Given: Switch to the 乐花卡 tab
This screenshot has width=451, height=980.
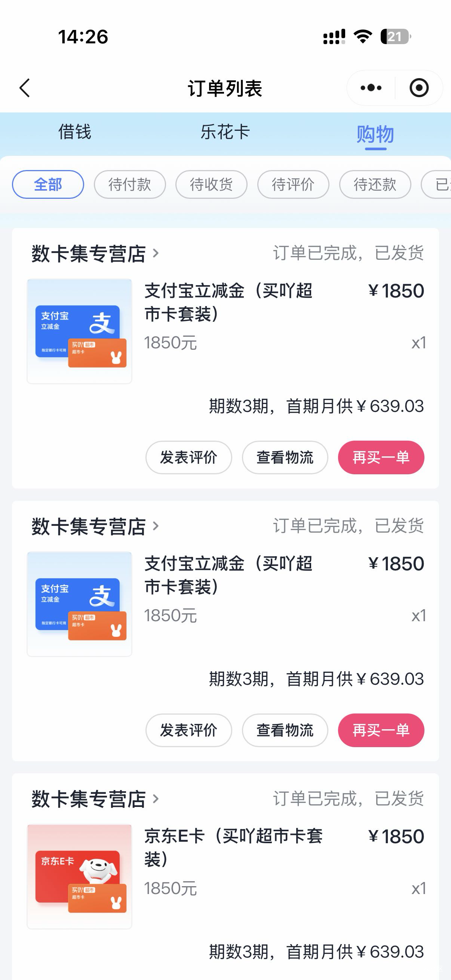Looking at the screenshot, I should click(225, 132).
